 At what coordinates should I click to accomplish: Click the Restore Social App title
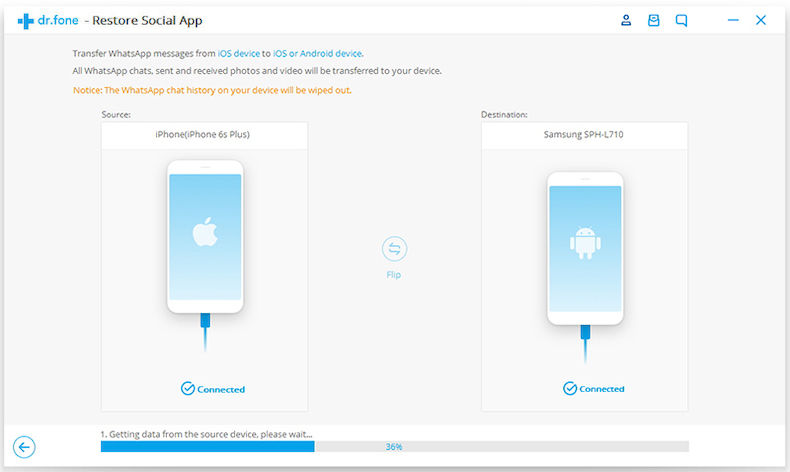pos(147,21)
